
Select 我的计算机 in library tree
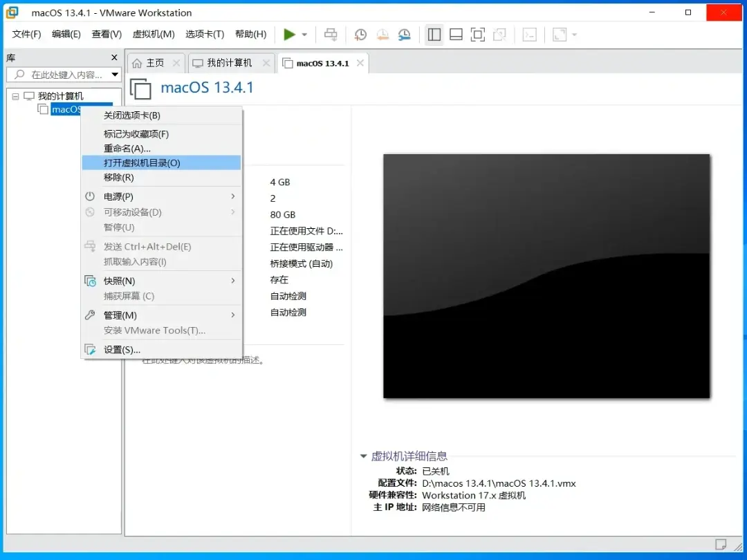tap(60, 96)
